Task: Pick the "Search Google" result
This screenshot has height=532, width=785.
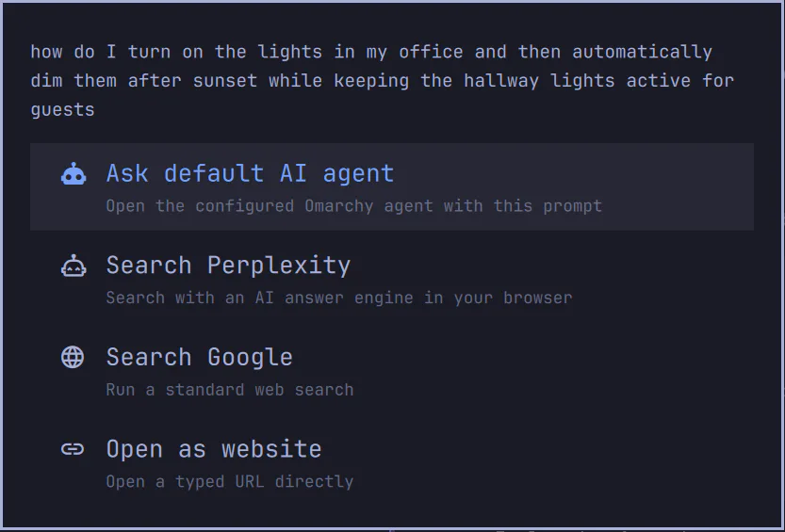Action: [392, 370]
